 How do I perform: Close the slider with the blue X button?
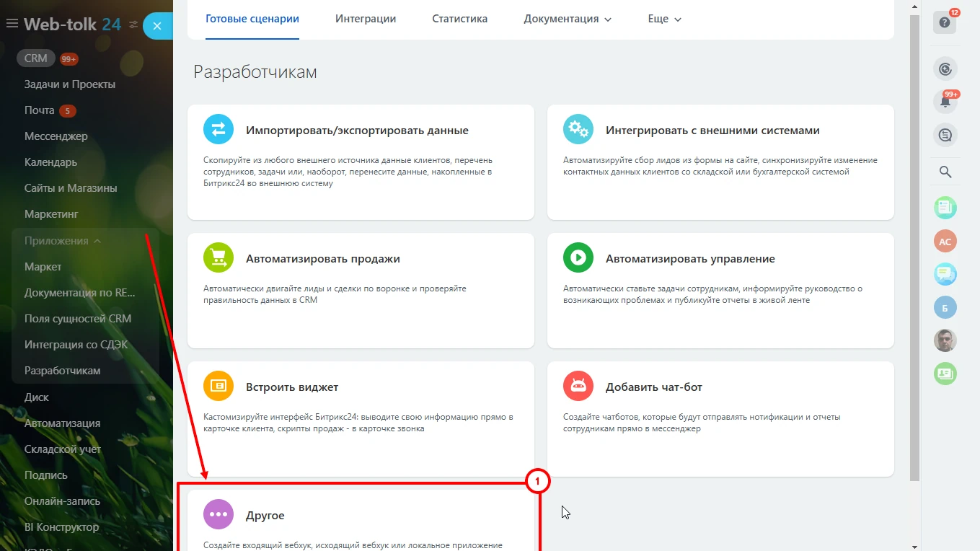pos(157,26)
